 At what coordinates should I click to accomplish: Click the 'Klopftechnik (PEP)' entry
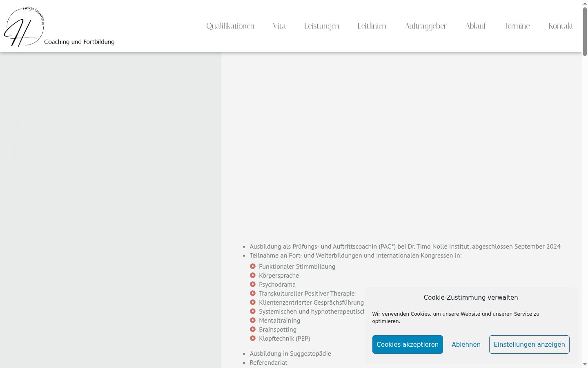(x=285, y=339)
